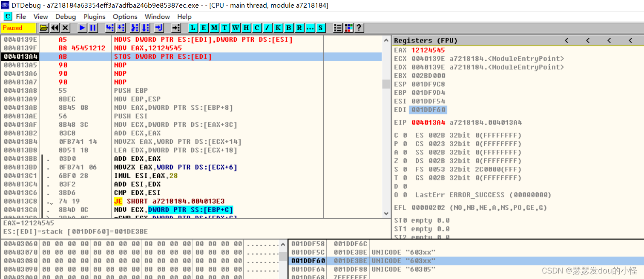Pause execution using the pause icon
The width and height of the screenshot is (644, 279).
click(92, 28)
